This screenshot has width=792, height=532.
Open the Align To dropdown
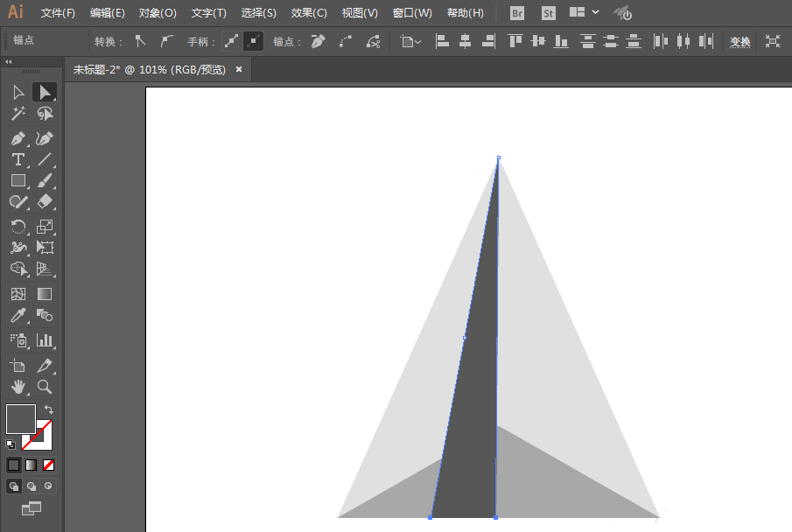tap(410, 41)
